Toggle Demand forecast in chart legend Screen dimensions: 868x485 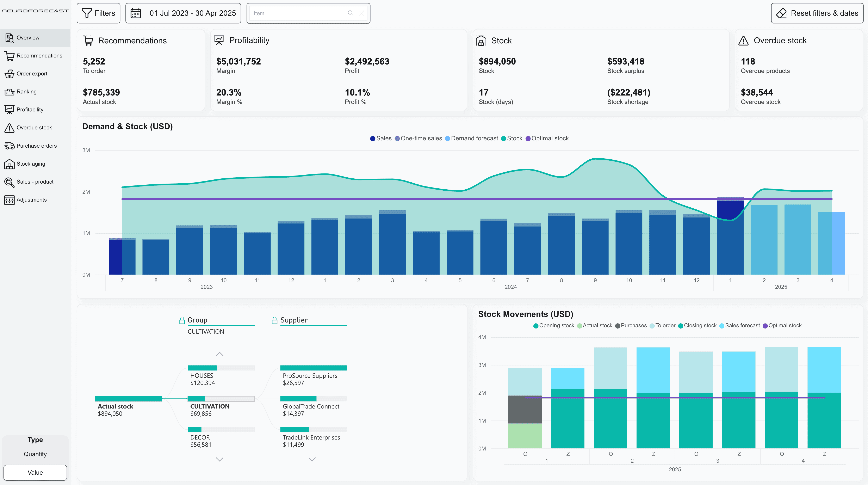point(471,138)
